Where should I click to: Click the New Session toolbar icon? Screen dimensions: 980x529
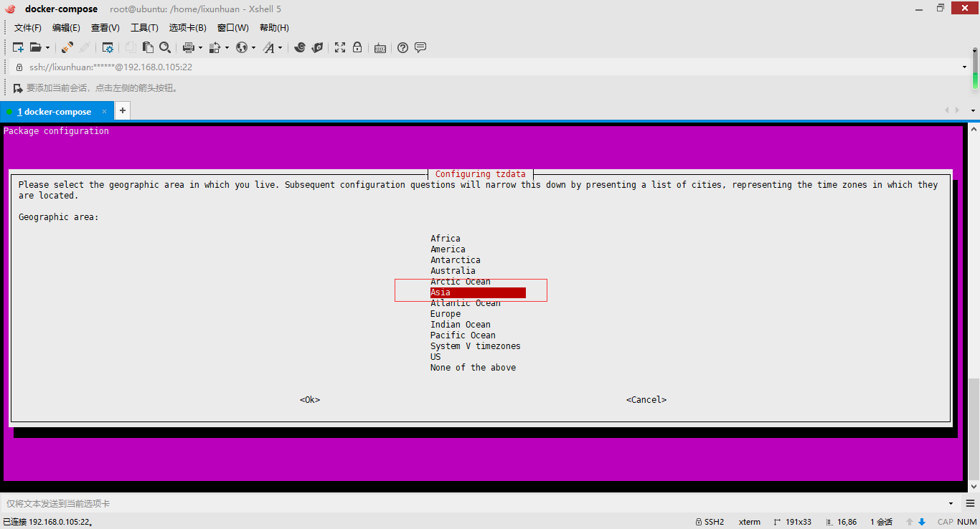(x=19, y=47)
